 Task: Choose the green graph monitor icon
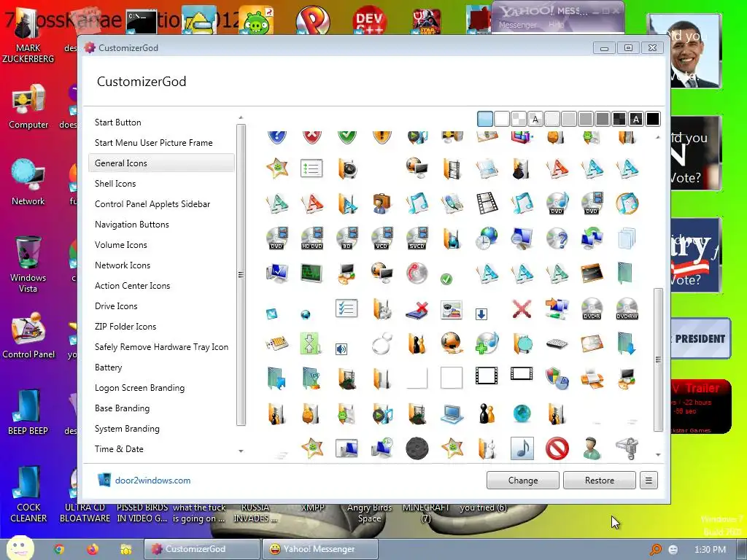(x=312, y=273)
